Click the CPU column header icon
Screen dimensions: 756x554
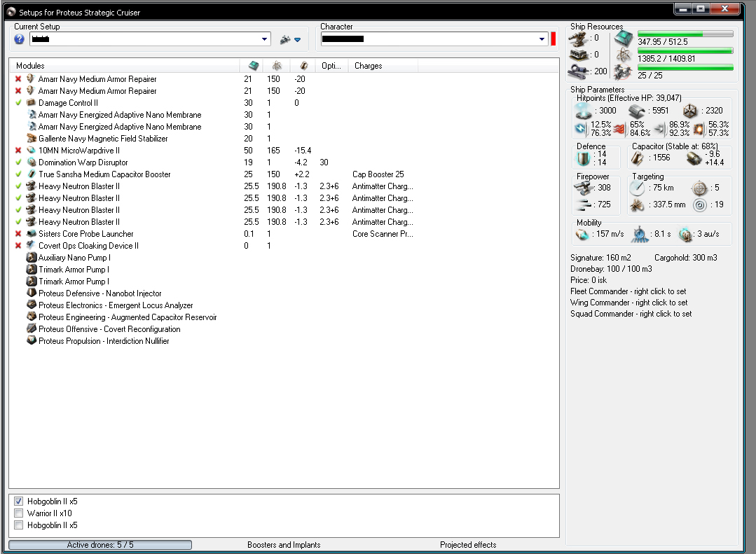point(253,66)
